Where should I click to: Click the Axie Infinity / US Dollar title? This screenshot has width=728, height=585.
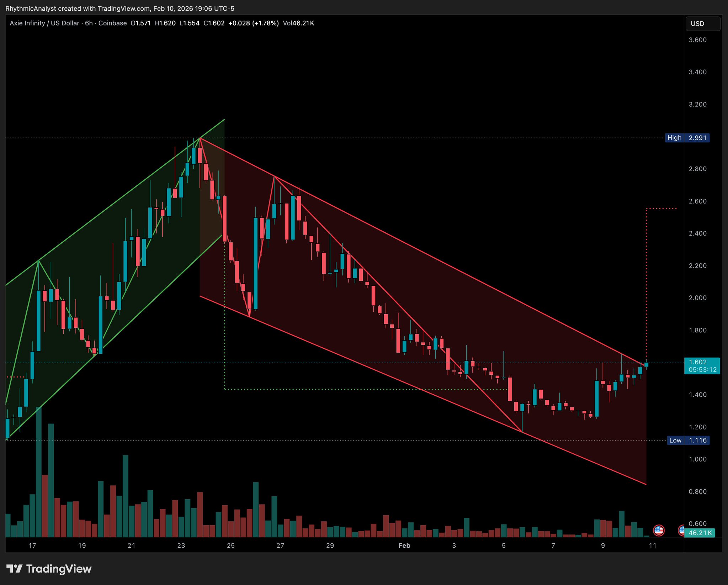point(44,23)
